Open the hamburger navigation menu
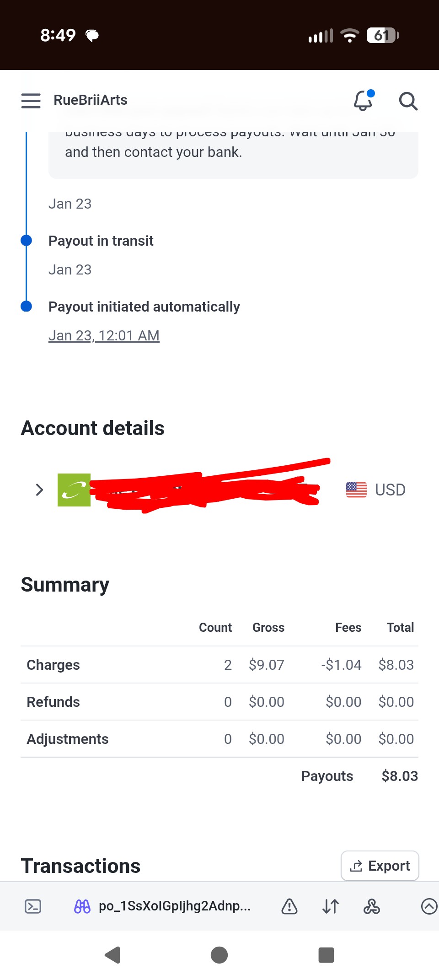Viewport: 439px width, 980px height. click(x=31, y=101)
